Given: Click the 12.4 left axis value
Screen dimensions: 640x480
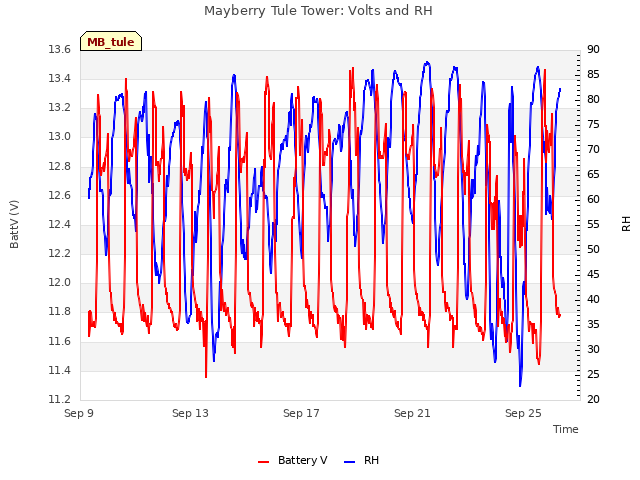Looking at the screenshot, I should coord(60,224).
